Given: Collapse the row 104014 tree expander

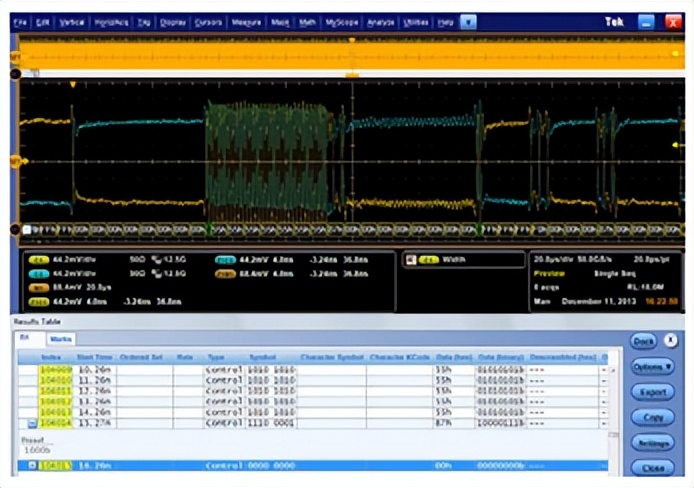Looking at the screenshot, I should [33, 423].
